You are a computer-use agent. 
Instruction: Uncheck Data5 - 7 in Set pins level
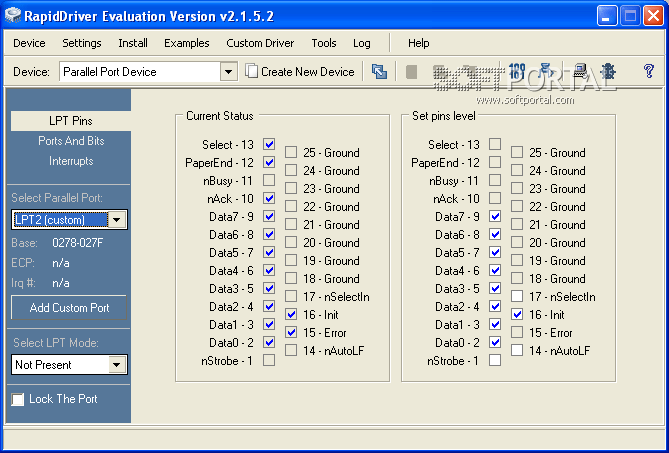[x=495, y=252]
